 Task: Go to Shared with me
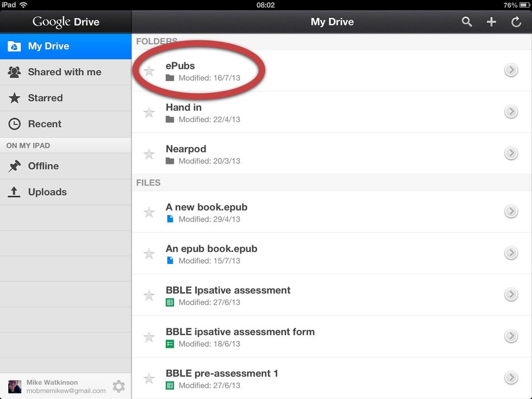(66, 72)
